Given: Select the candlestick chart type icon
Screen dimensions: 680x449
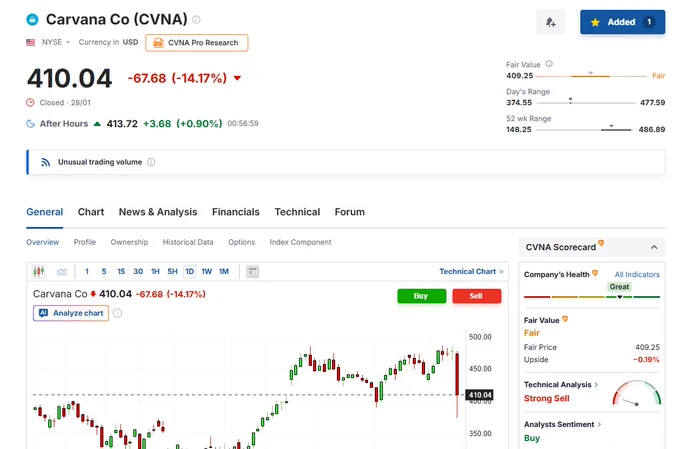Looking at the screenshot, I should point(39,272).
